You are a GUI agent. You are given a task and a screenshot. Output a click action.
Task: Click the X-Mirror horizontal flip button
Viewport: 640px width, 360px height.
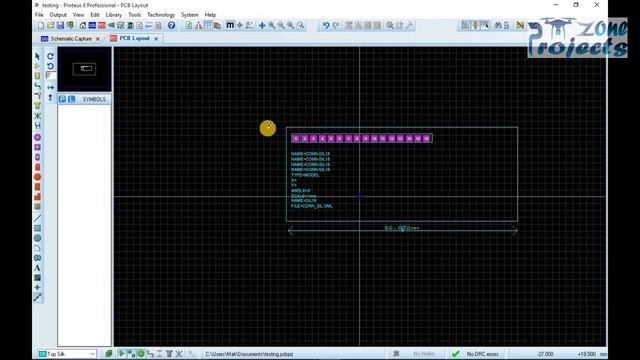[x=50, y=87]
